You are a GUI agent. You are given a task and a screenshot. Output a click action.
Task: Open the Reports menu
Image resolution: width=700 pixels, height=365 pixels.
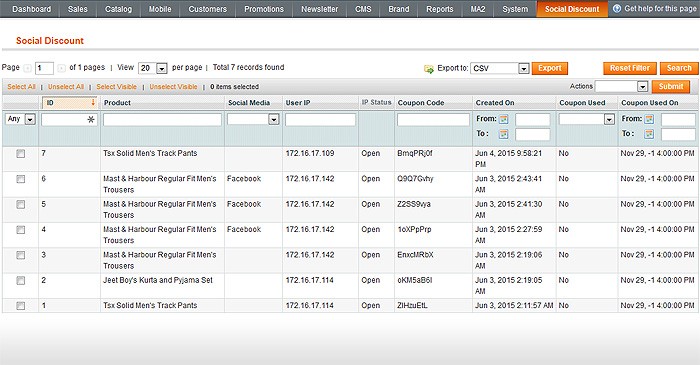(440, 9)
